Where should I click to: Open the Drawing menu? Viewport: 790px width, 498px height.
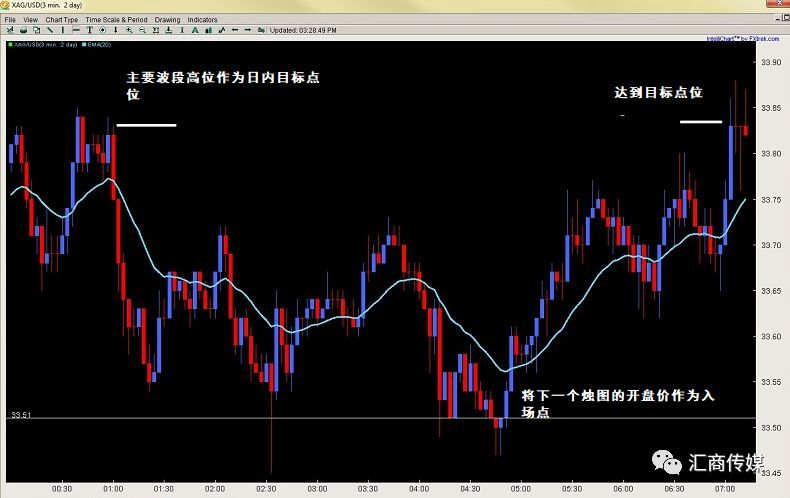167,20
